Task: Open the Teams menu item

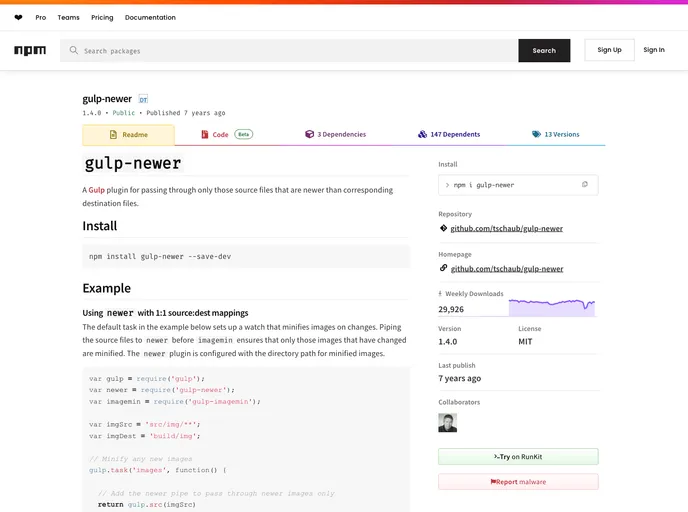Action: coord(68,18)
